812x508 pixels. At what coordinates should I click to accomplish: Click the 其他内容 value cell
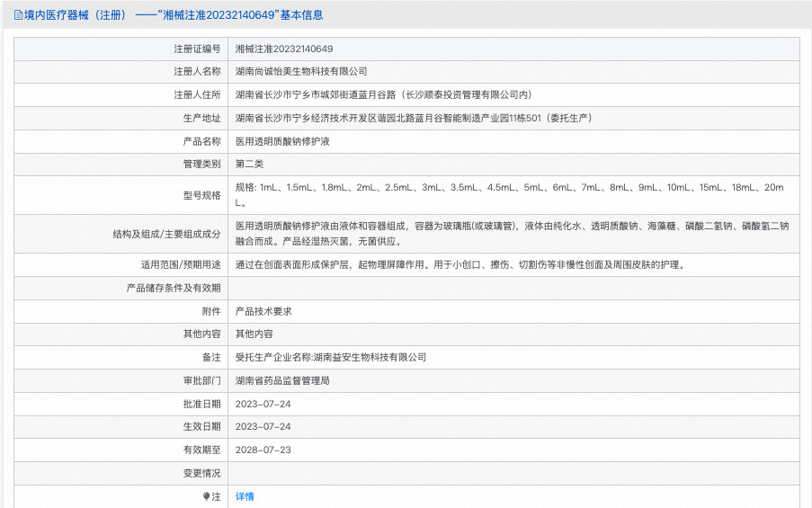click(x=254, y=334)
